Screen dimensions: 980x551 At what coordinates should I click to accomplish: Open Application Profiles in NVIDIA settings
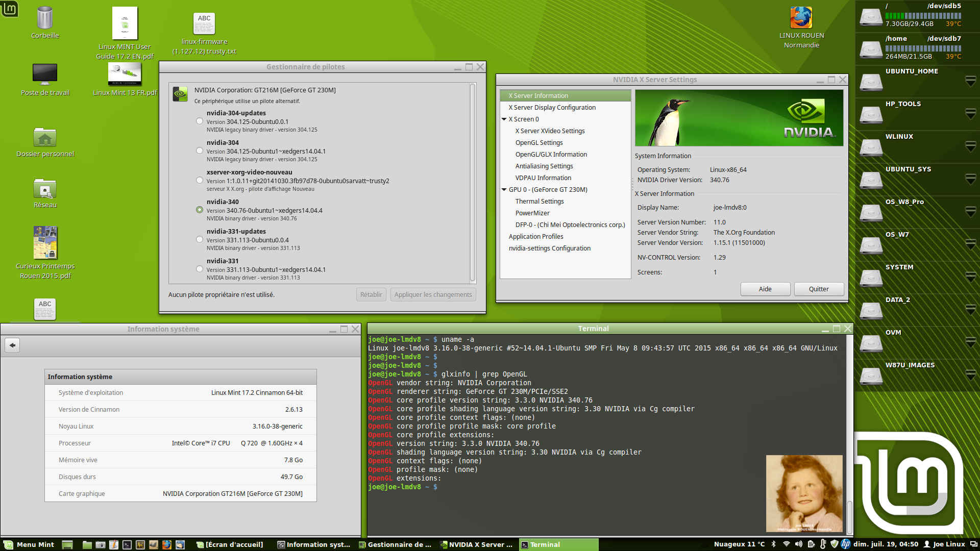coord(536,237)
